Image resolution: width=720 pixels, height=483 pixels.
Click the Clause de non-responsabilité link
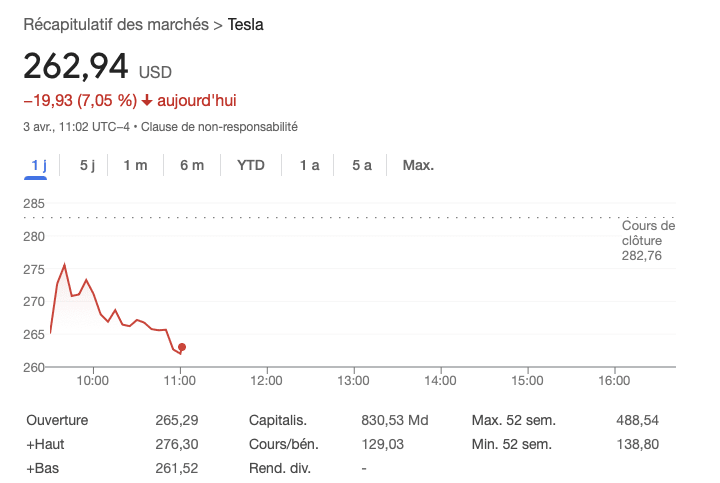click(220, 127)
